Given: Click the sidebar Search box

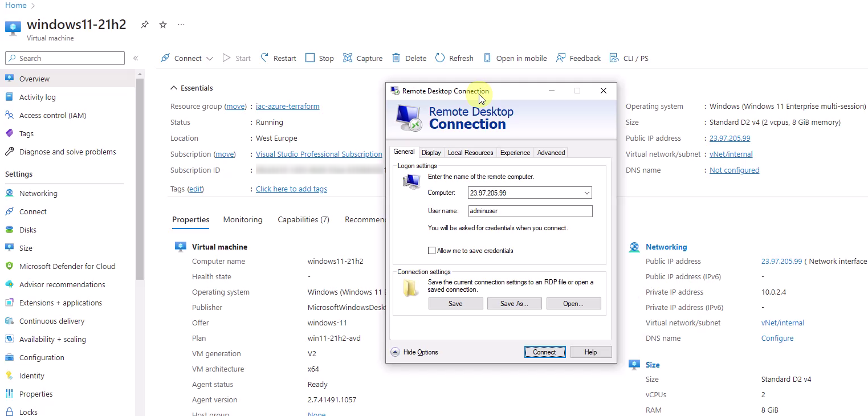Looking at the screenshot, I should click(65, 58).
